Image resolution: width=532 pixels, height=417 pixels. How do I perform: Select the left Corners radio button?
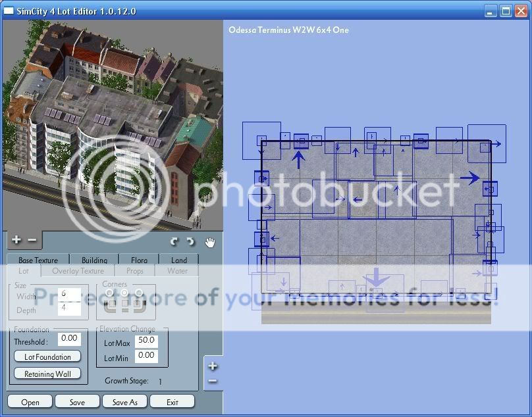tap(109, 293)
